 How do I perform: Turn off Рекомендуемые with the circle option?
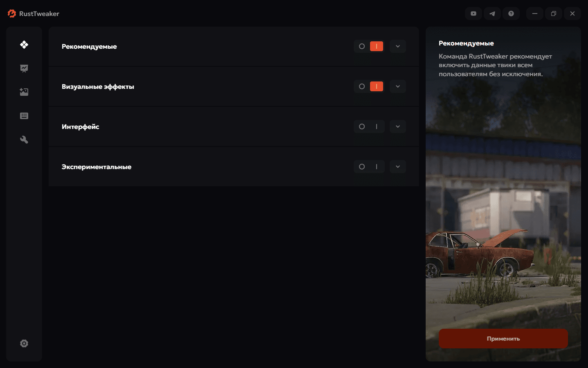(362, 46)
